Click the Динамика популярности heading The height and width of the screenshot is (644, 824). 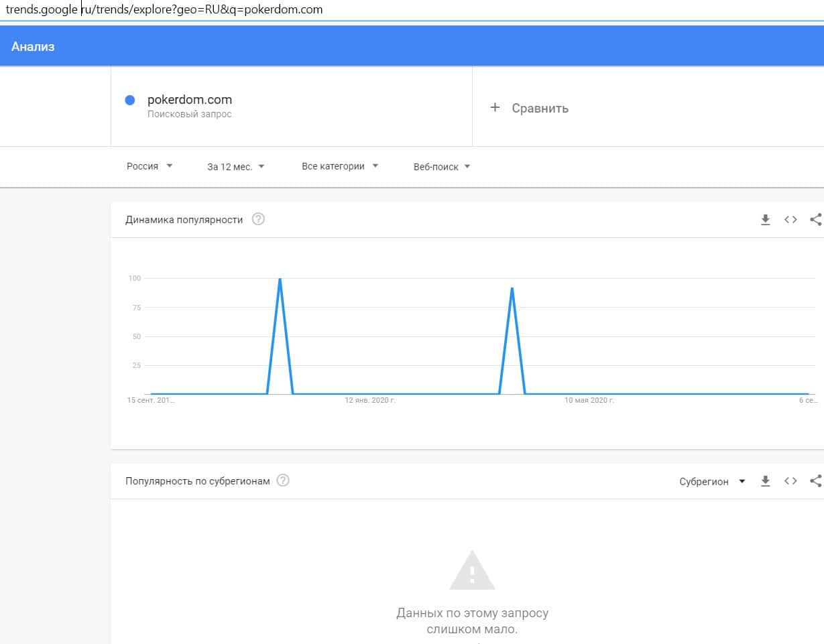click(x=184, y=220)
